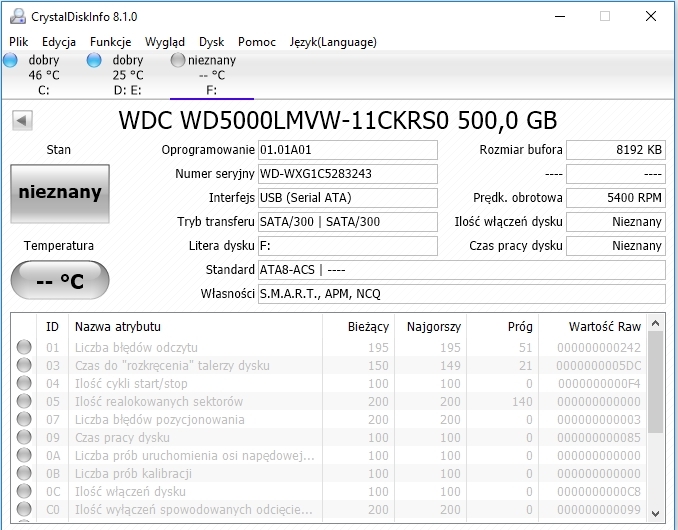Click the gray status orb for disk F:
The width and height of the screenshot is (678, 530).
tap(178, 60)
